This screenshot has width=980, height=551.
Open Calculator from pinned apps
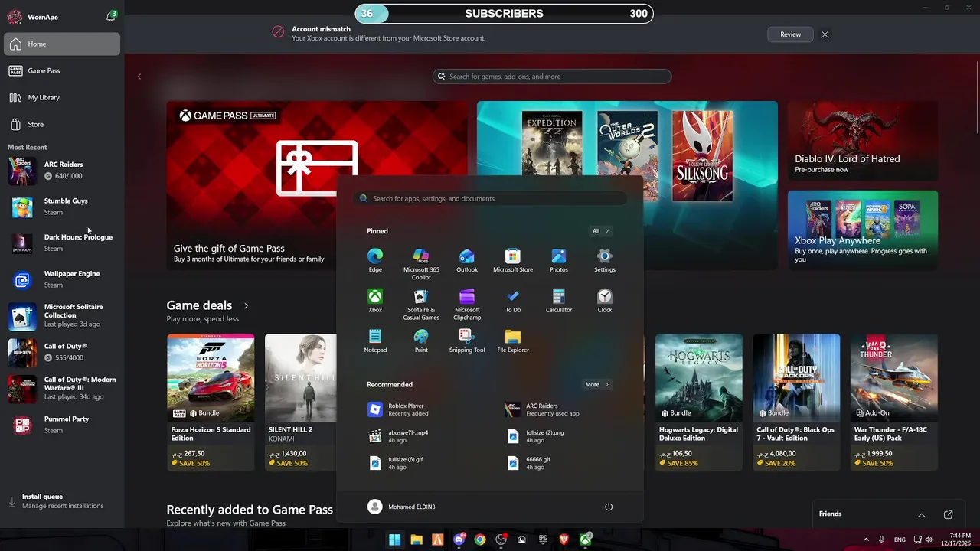click(x=559, y=301)
